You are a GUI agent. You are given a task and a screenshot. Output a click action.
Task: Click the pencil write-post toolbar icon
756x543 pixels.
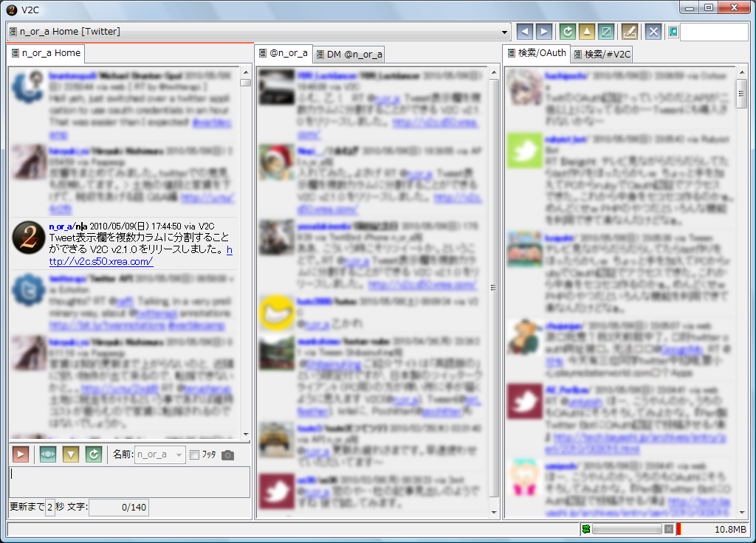tap(629, 31)
